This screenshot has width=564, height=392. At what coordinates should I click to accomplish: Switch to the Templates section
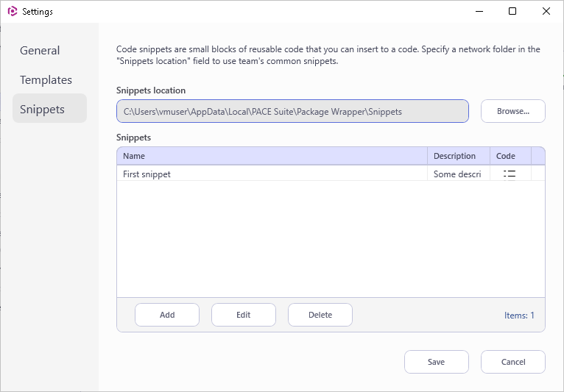pyautogui.click(x=46, y=79)
